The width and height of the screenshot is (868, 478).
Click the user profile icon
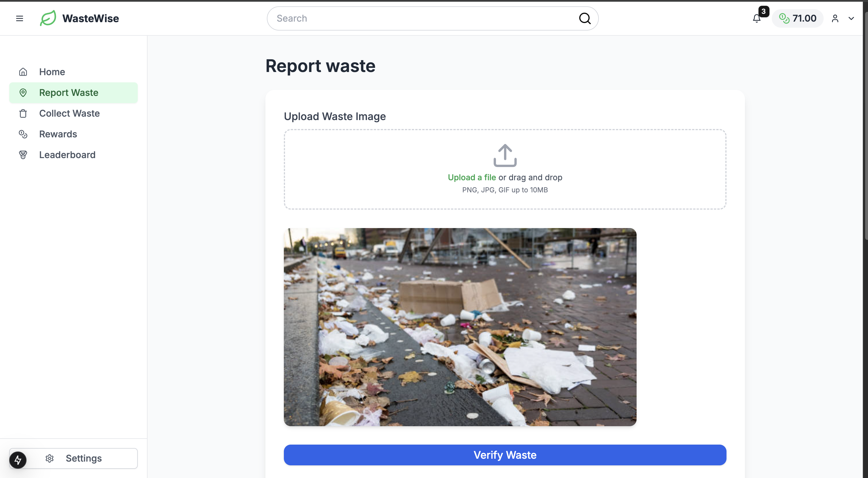[x=835, y=18]
